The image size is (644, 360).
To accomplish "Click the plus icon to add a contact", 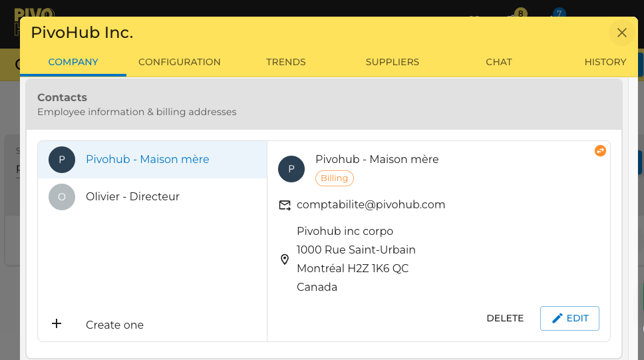I will point(57,323).
